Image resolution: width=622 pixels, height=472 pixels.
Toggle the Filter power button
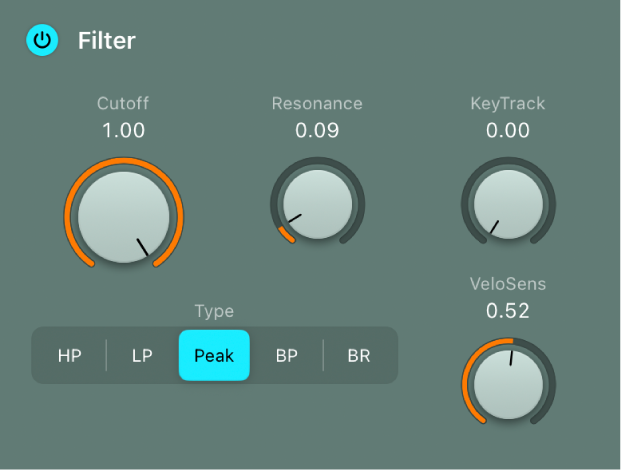[42, 41]
